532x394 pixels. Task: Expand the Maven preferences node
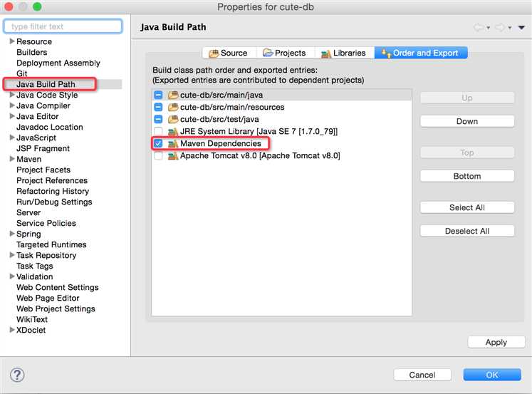point(12,159)
